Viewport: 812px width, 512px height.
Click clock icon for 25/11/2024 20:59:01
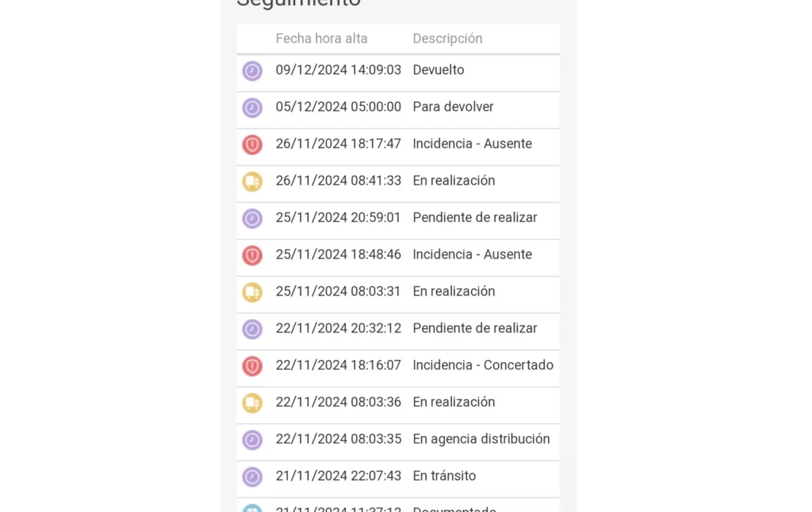coord(252,218)
